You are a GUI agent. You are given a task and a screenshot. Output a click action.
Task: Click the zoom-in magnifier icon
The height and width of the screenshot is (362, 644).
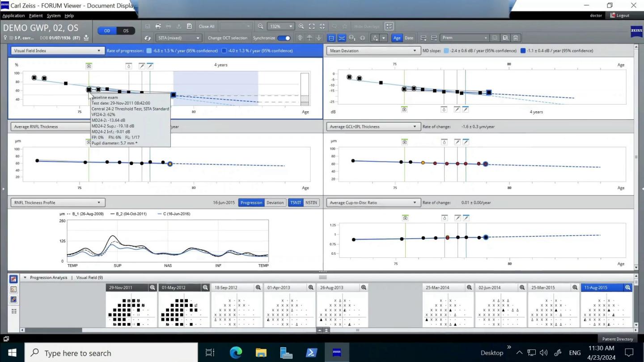pos(301,26)
